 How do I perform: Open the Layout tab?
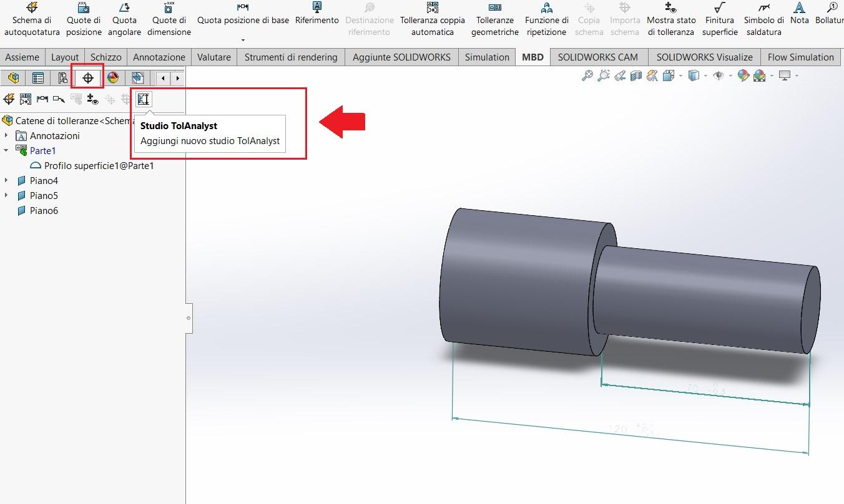pyautogui.click(x=65, y=57)
